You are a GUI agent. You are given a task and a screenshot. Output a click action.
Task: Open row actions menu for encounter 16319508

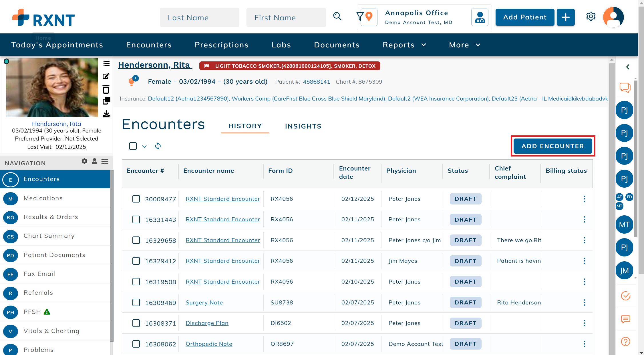pyautogui.click(x=585, y=282)
